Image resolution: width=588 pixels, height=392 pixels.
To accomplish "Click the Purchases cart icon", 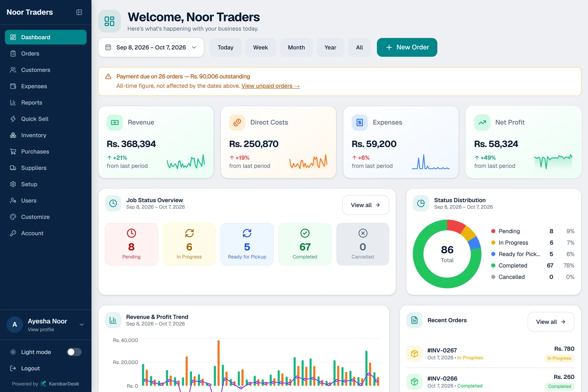I will [13, 152].
